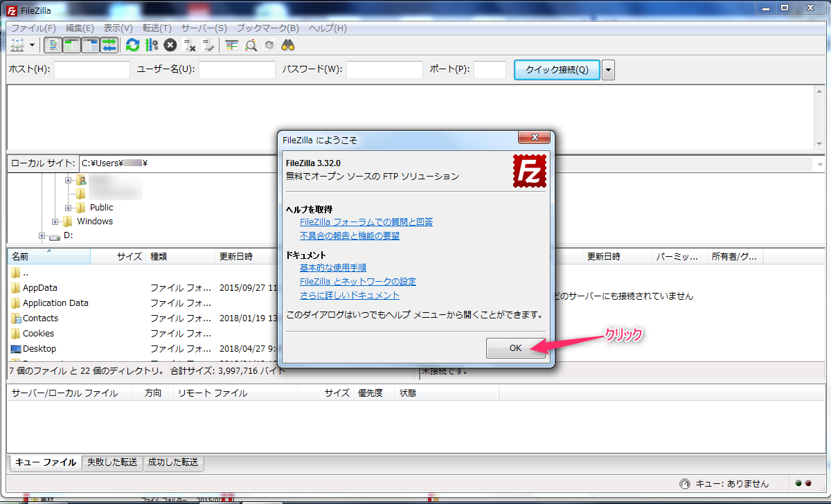
Task: Toggle the remote directory tree view
Action: (90, 46)
